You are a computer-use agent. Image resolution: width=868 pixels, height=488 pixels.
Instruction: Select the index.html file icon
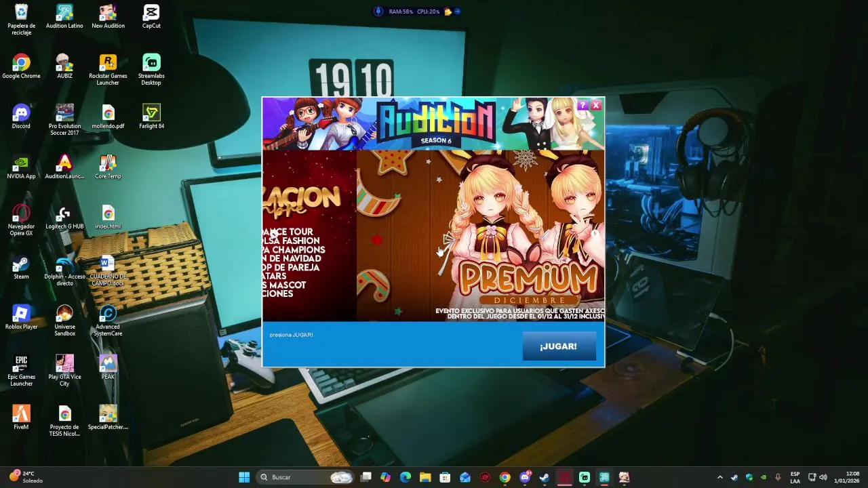(x=108, y=217)
